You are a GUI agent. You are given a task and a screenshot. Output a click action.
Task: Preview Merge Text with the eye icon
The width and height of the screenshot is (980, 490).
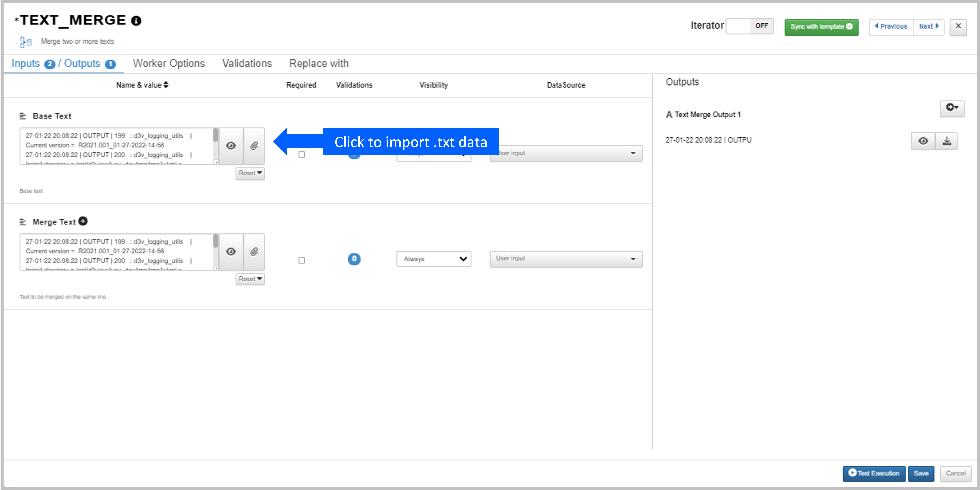231,252
